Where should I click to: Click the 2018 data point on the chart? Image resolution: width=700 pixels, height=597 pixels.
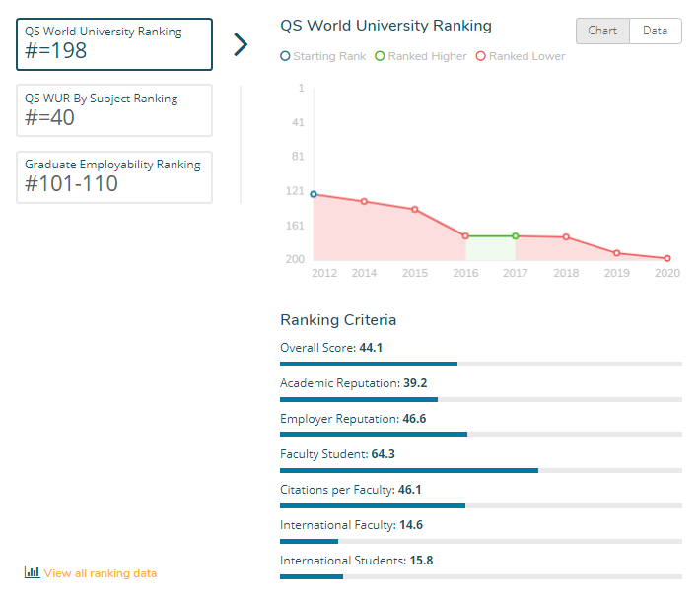566,236
